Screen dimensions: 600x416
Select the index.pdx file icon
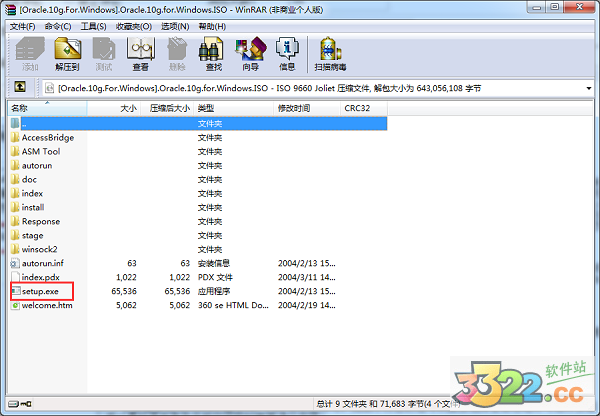tap(15, 277)
